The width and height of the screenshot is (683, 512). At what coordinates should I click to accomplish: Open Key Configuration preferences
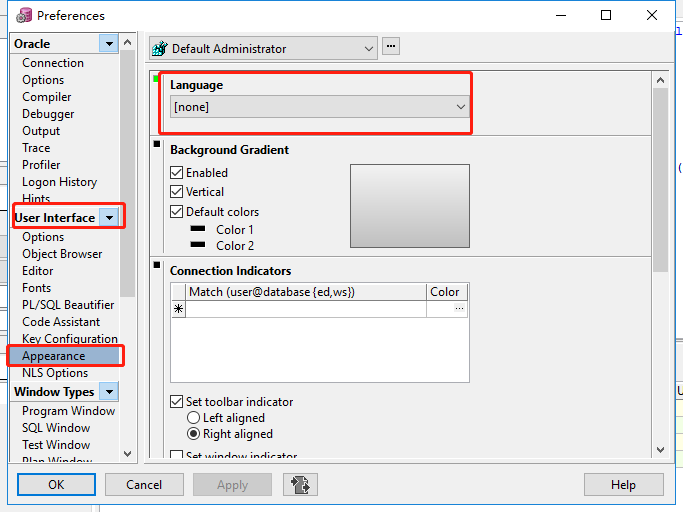[70, 339]
